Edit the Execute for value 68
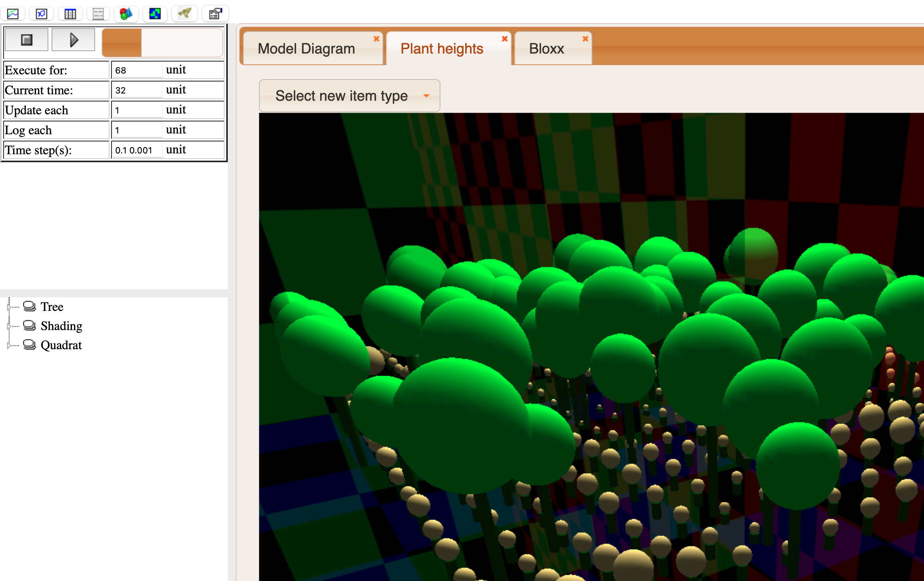 137,70
